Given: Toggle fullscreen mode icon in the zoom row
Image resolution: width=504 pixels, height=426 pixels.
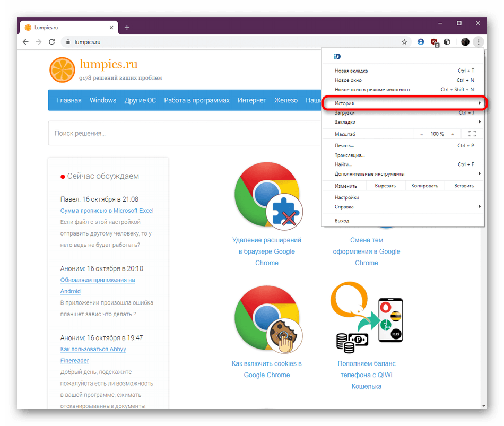Looking at the screenshot, I should pyautogui.click(x=472, y=134).
